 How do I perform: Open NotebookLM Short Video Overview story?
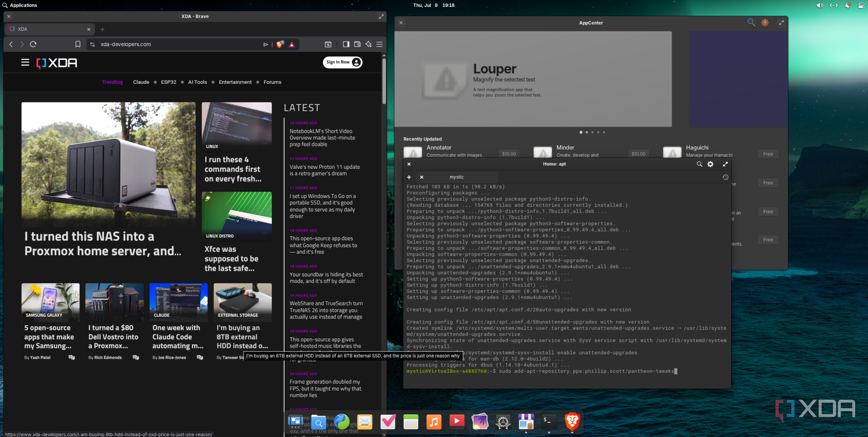(x=322, y=138)
